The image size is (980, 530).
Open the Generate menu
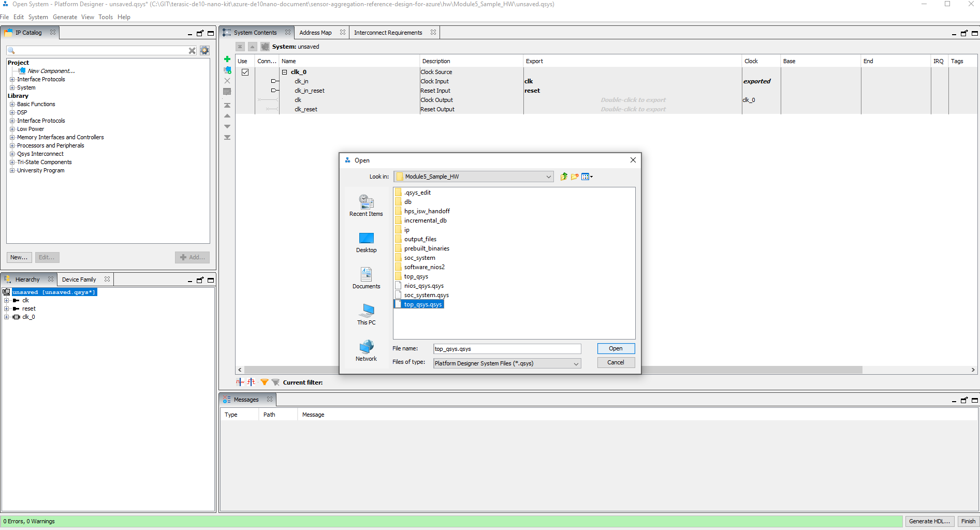click(65, 17)
